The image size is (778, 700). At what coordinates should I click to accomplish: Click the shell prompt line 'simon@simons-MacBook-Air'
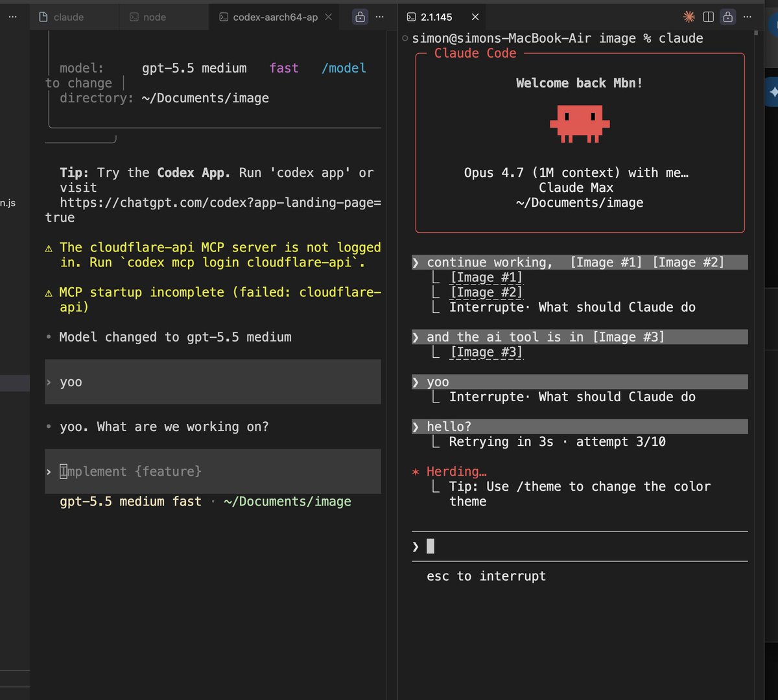556,38
